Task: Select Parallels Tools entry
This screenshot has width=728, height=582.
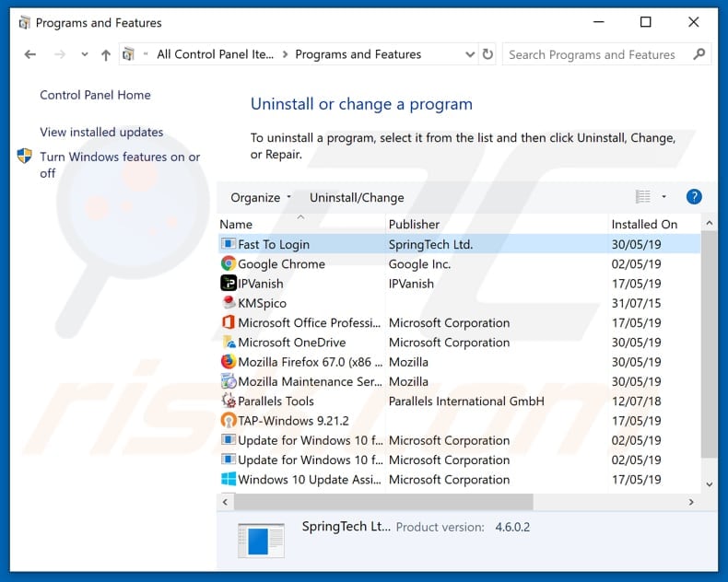Action: tap(276, 401)
